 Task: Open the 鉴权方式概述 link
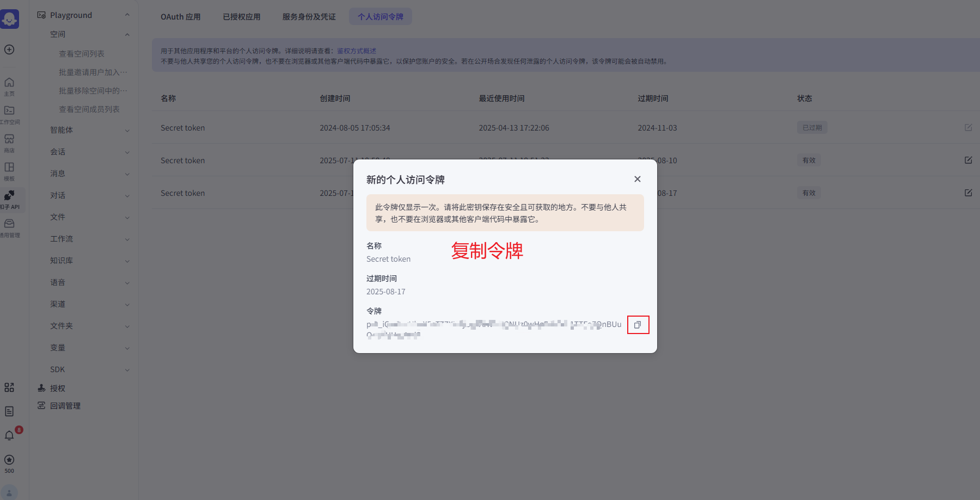[356, 51]
